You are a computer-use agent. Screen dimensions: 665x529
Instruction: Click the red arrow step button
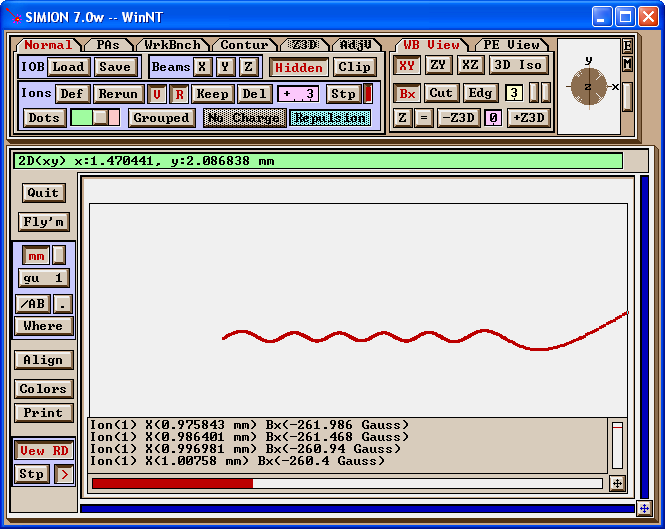click(x=64, y=474)
